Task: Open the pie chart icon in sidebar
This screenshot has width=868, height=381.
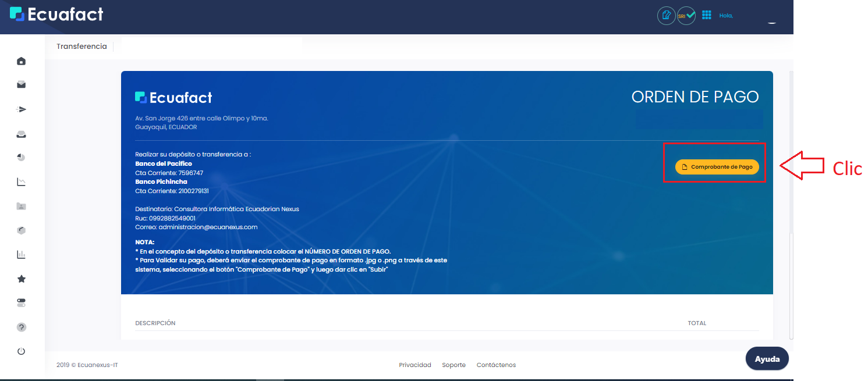Action: (x=22, y=158)
